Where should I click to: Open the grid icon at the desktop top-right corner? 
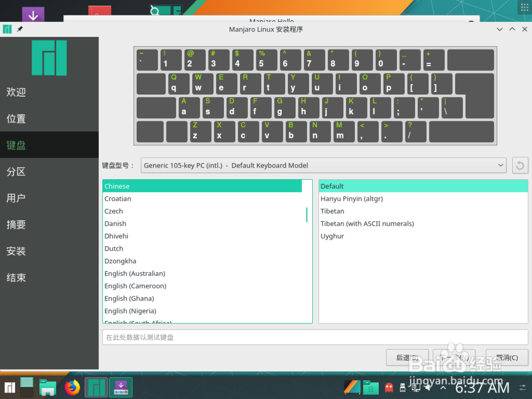click(x=525, y=7)
